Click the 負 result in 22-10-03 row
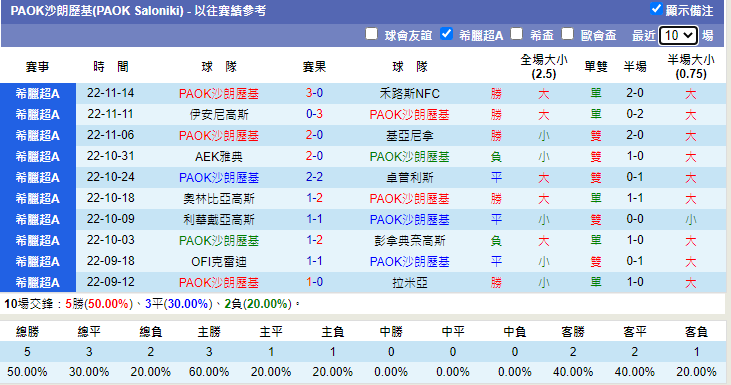731x385 pixels. click(496, 241)
